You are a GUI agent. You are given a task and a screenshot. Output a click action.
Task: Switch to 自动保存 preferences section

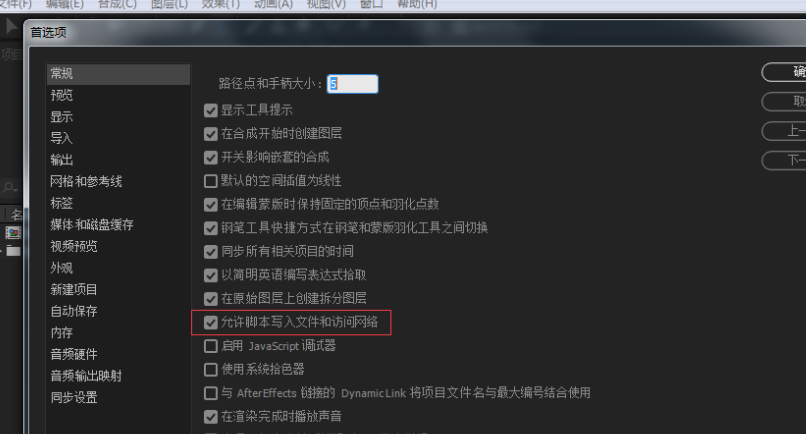coord(74,311)
